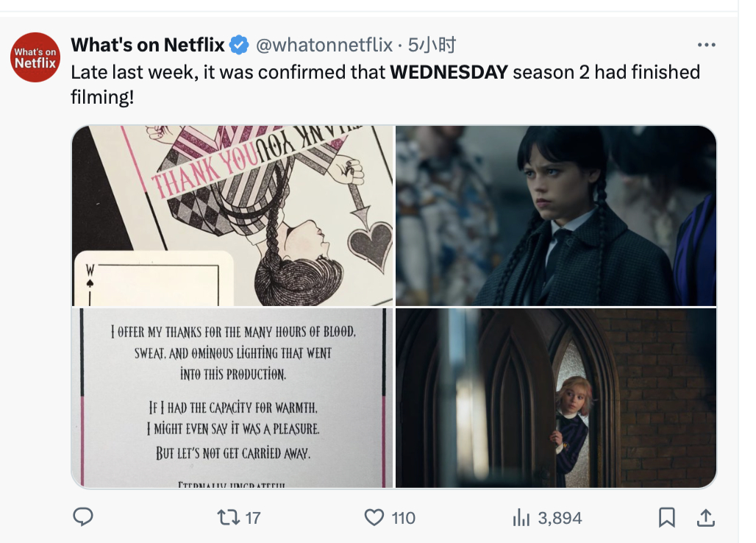Open the three-dot more options menu
Viewport: 756px width, 543px height.
[705, 46]
